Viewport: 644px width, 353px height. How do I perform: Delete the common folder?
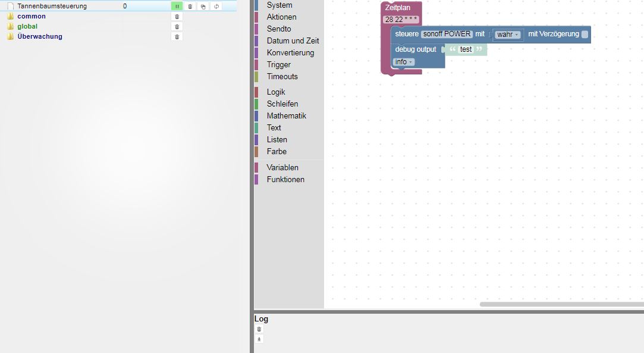click(177, 17)
